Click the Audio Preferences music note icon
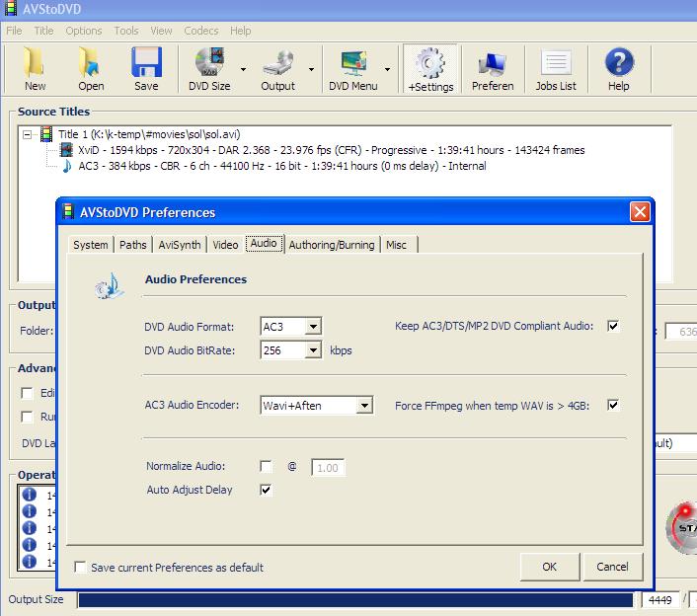Image resolution: width=697 pixels, height=616 pixels. [x=110, y=285]
